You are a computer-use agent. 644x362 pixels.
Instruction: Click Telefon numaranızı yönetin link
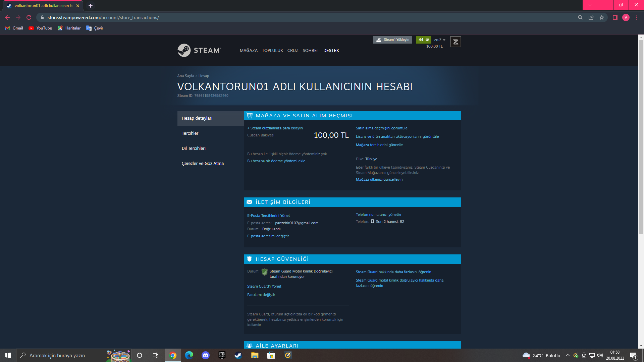click(x=378, y=215)
